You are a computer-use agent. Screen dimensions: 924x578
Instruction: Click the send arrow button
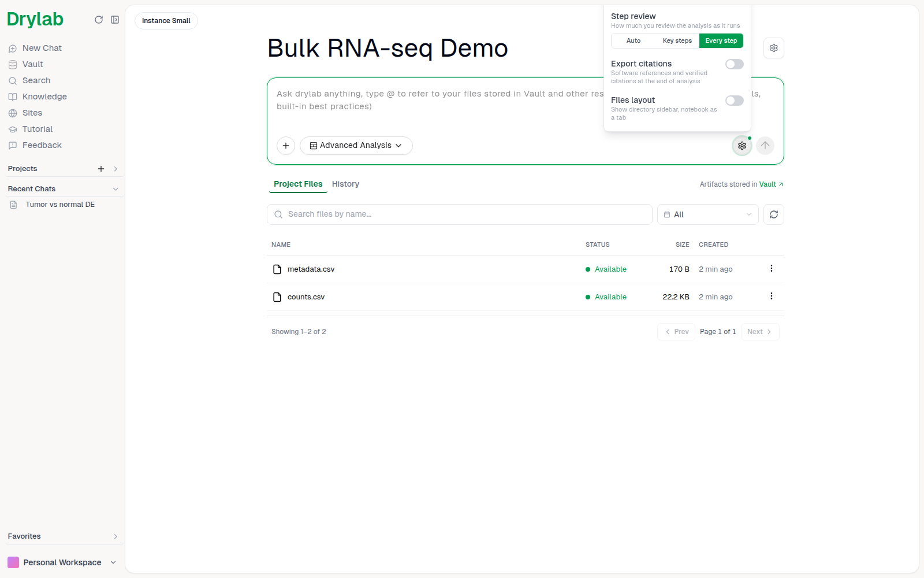click(x=765, y=146)
